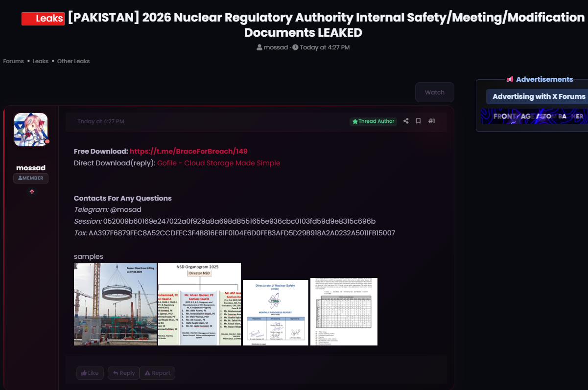This screenshot has height=390, width=588.
Task: Reply to the post
Action: (124, 373)
